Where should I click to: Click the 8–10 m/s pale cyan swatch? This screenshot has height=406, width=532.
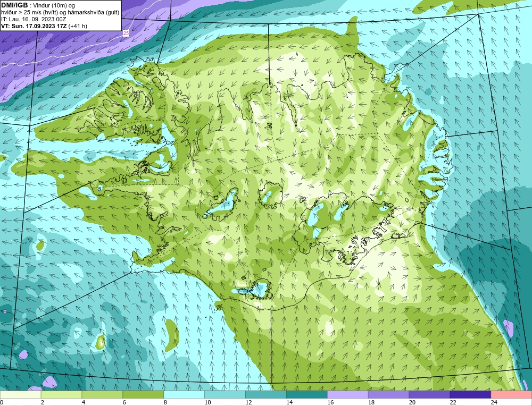184,394
